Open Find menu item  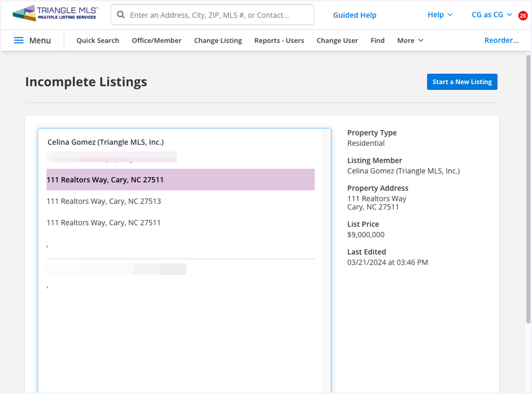tap(378, 40)
